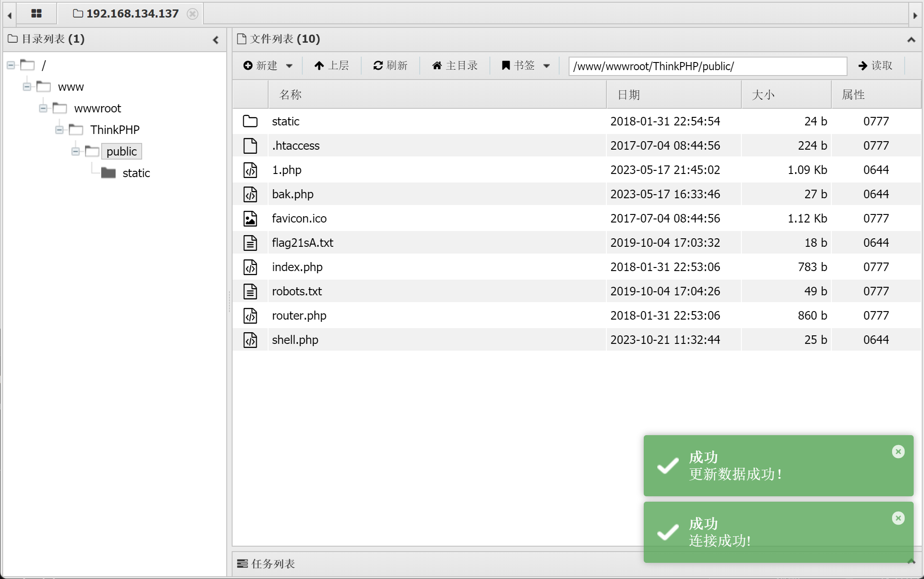This screenshot has height=579, width=924.
Task: Collapse the wwwroot tree node
Action: (x=43, y=108)
